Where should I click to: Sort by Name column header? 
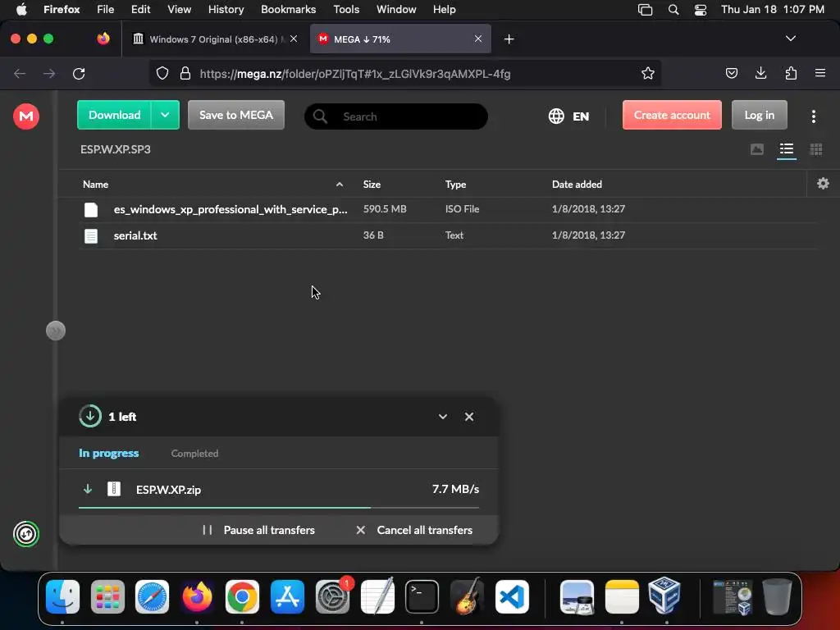95,185
